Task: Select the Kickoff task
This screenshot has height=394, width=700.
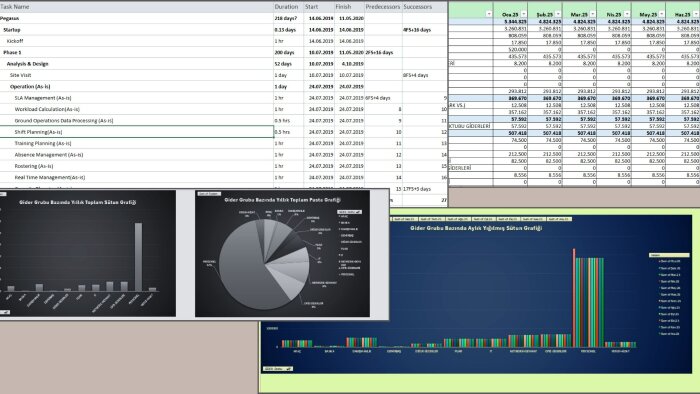Action: (x=137, y=41)
